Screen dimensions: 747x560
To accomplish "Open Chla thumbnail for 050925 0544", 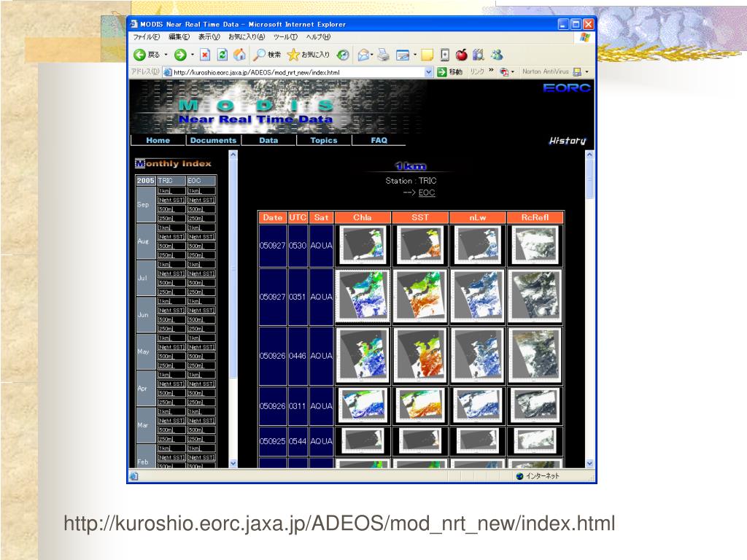I will [x=363, y=441].
